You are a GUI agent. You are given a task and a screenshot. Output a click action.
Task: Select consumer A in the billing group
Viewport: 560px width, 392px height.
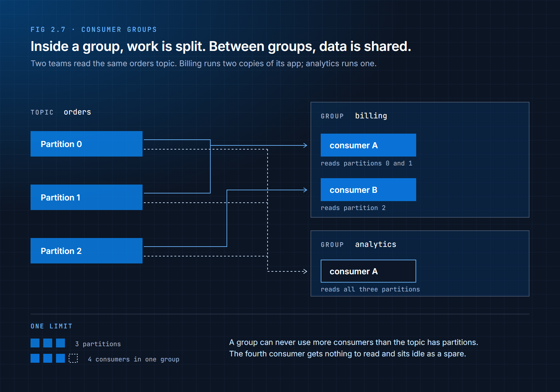coord(368,145)
